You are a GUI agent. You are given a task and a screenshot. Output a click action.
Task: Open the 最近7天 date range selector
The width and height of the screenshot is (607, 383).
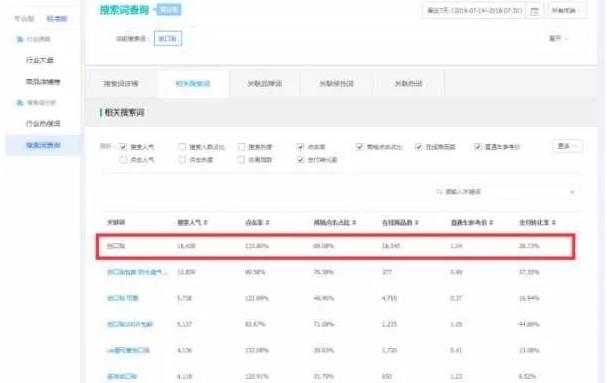pyautogui.click(x=475, y=11)
